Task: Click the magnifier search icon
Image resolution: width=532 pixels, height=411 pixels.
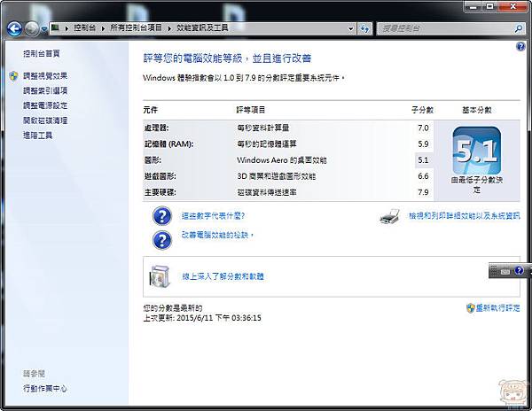Action: [519, 29]
